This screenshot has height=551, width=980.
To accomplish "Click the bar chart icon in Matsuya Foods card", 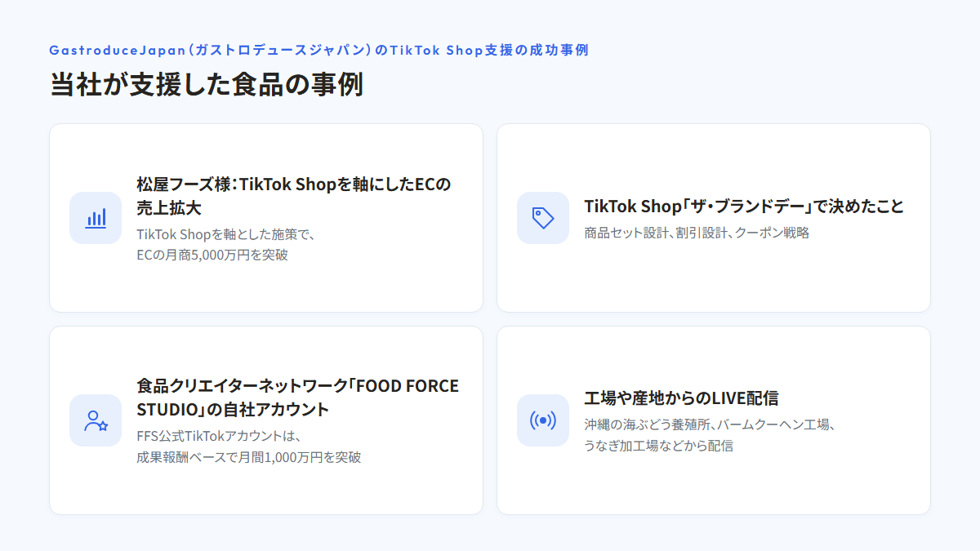I will point(96,218).
